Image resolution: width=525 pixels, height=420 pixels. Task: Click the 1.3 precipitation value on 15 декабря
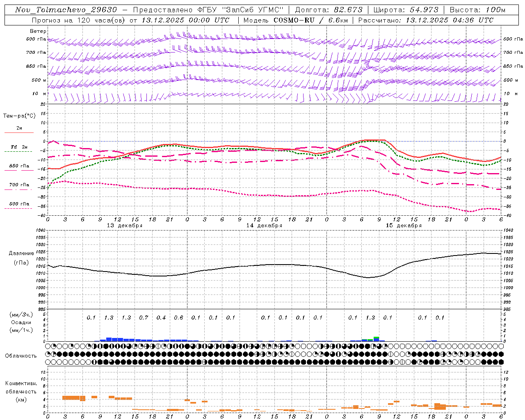(x=370, y=317)
